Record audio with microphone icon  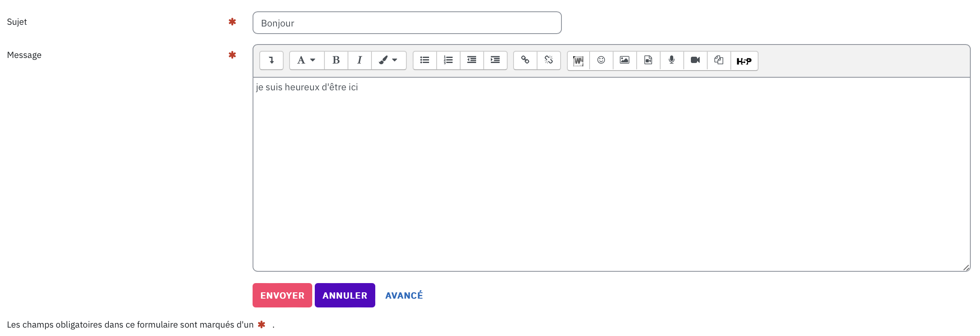(x=672, y=60)
